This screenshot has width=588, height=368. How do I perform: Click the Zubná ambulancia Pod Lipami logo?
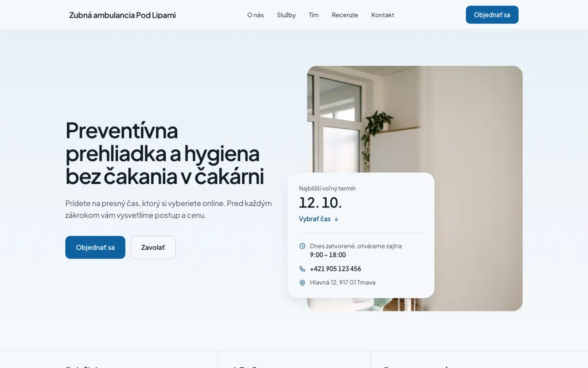tap(123, 15)
